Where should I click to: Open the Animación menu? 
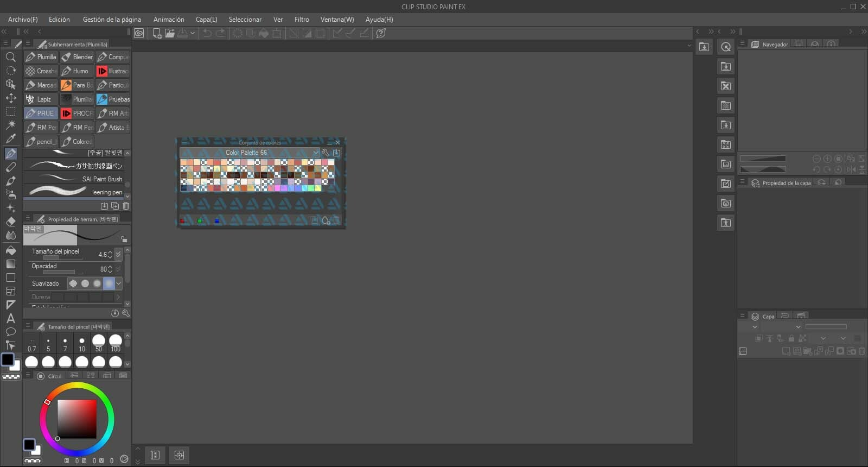169,20
